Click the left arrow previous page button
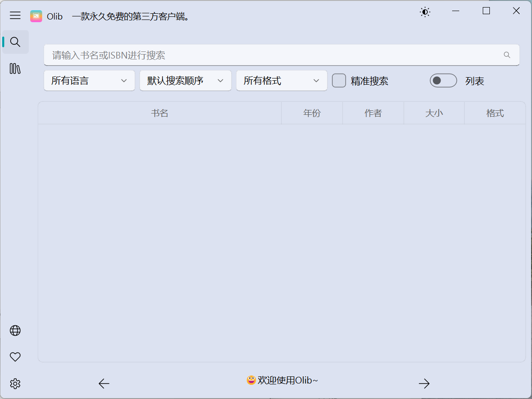532x399 pixels. 103,383
